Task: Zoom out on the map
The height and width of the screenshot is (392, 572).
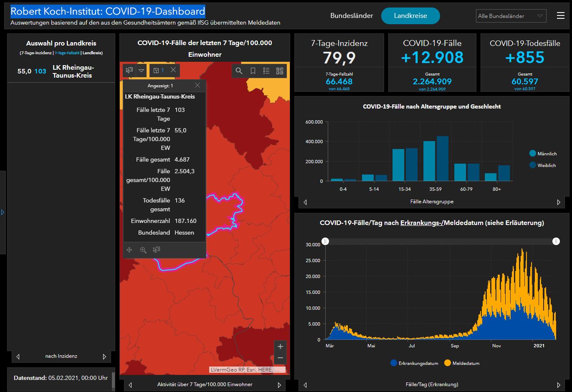Action: (x=280, y=358)
